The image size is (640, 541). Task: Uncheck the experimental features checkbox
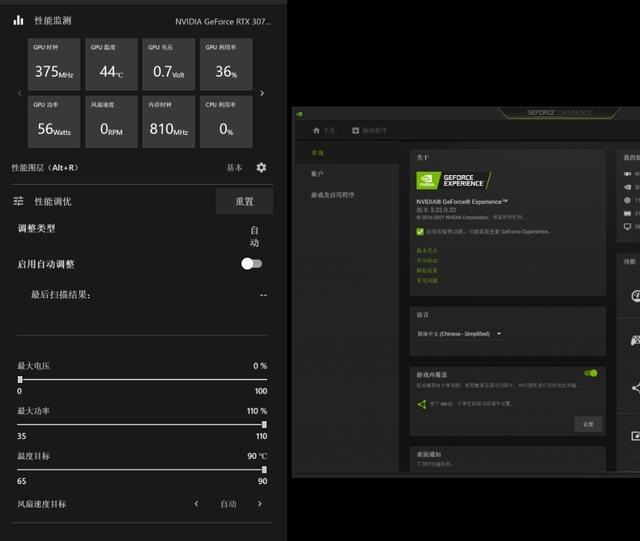point(420,232)
